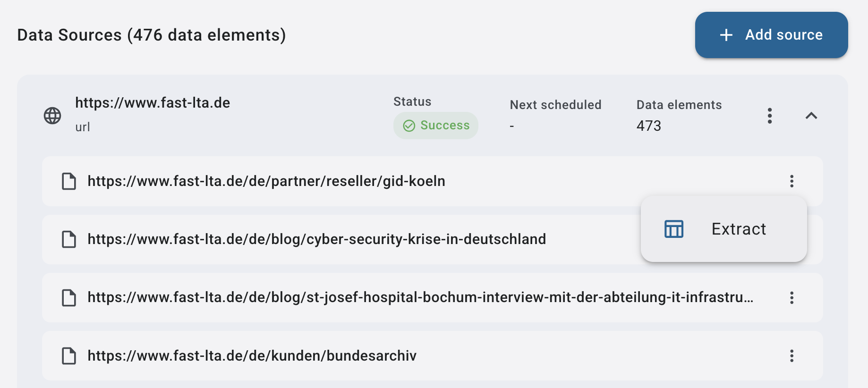Click the Success status badge
The image size is (868, 388).
pos(435,126)
